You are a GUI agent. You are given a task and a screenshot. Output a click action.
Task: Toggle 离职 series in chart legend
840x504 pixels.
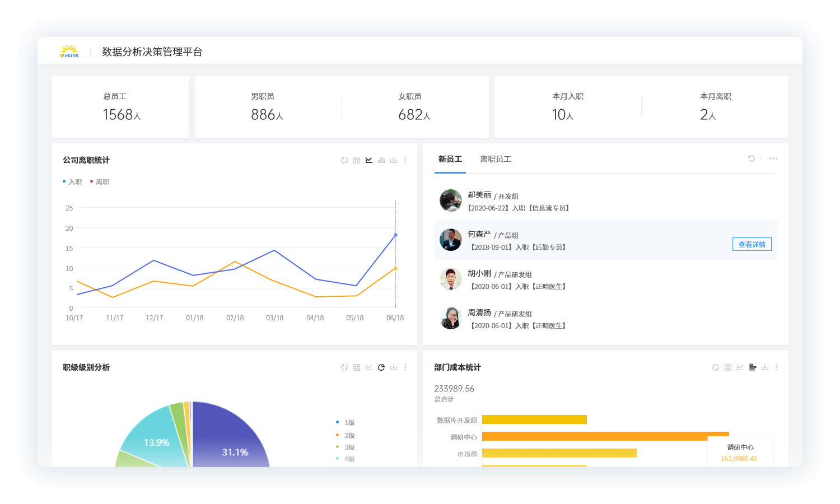coord(100,182)
